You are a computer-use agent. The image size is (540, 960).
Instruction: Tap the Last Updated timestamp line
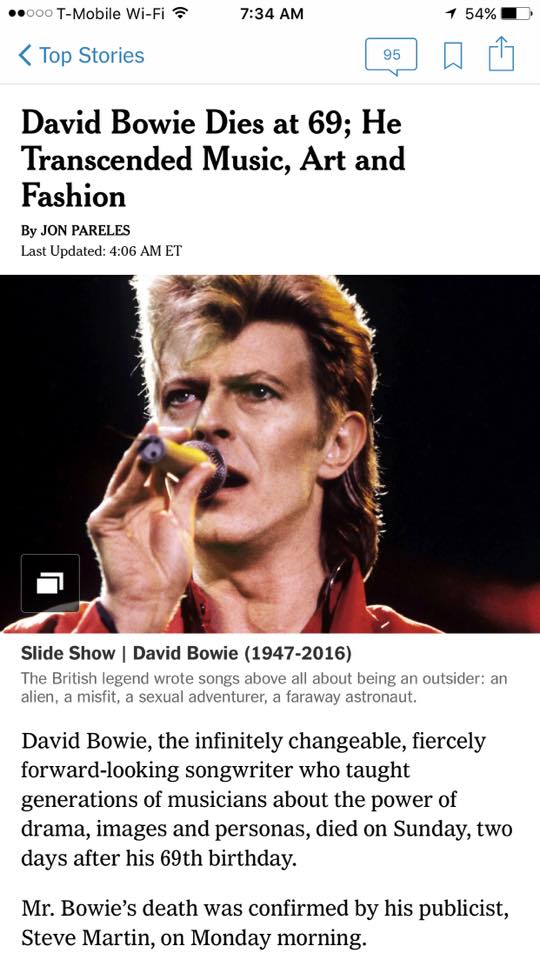pos(101,251)
